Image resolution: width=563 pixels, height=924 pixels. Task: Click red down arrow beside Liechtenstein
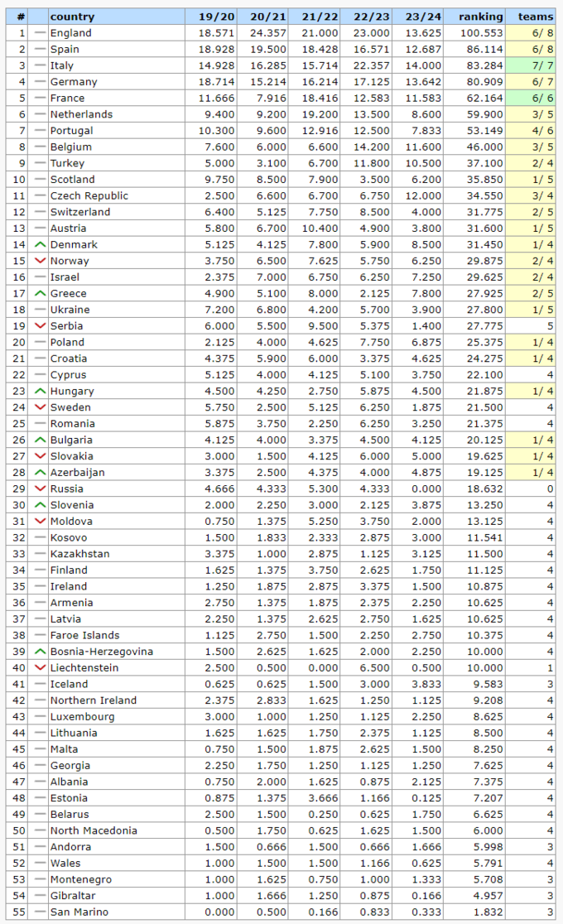[x=40, y=668]
